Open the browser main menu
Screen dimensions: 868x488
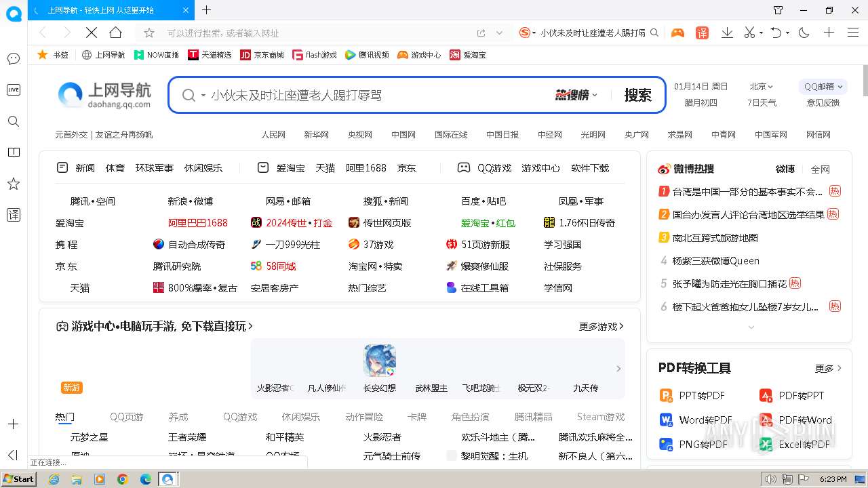click(853, 33)
